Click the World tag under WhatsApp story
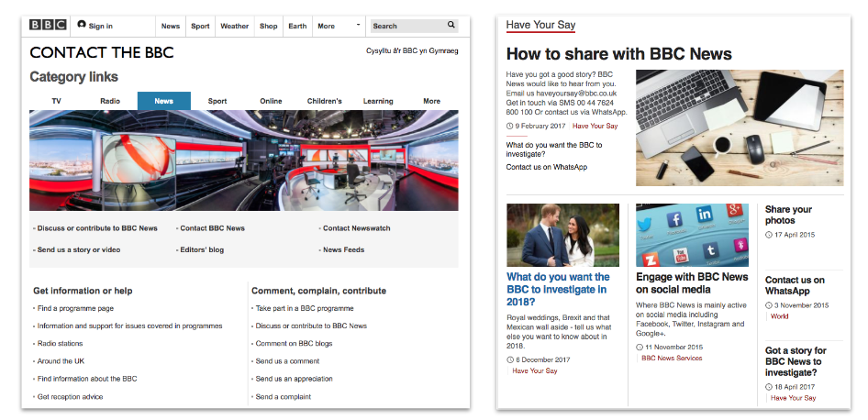The width and height of the screenshot is (868, 420). (x=779, y=316)
